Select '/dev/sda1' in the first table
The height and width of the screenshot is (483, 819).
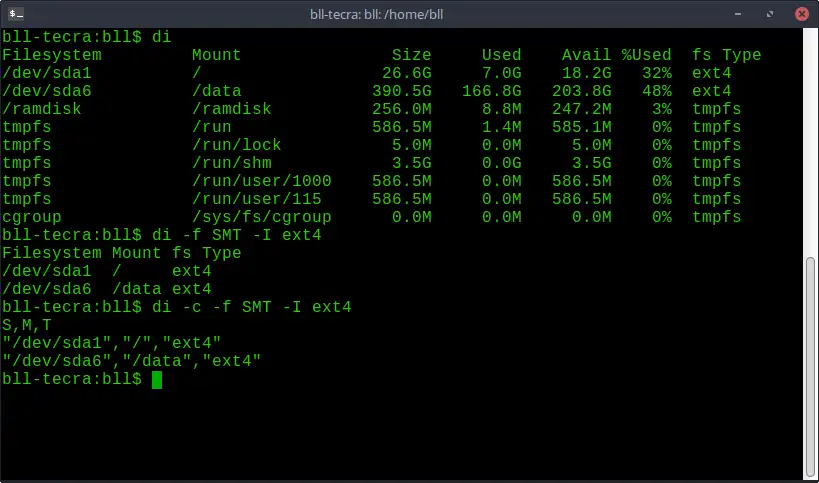pos(46,73)
